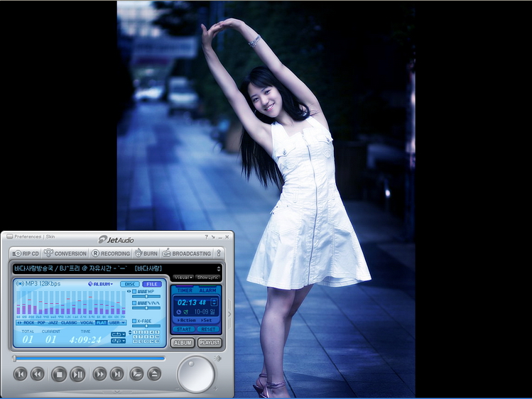Enable the BBE MP checkbox

coord(135,292)
